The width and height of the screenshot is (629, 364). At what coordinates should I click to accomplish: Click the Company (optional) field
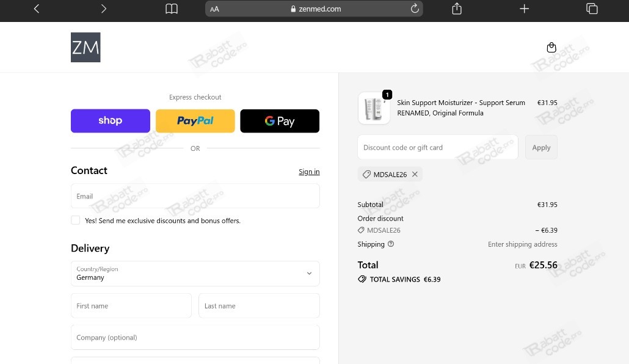coord(195,337)
